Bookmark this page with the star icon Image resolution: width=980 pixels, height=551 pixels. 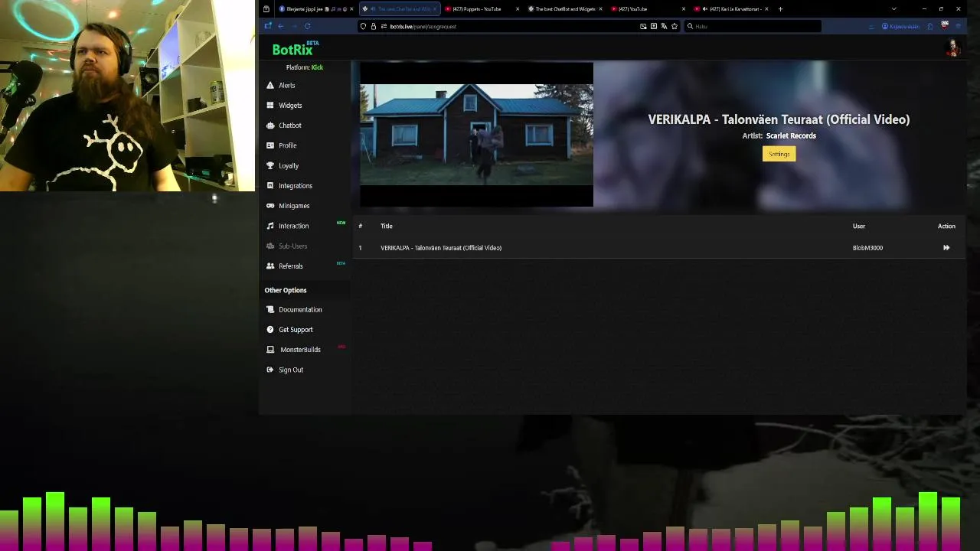pos(674,26)
